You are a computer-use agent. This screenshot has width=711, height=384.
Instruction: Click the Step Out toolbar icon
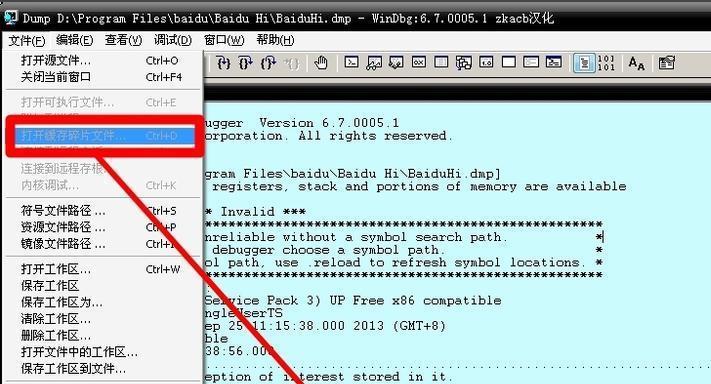(268, 63)
